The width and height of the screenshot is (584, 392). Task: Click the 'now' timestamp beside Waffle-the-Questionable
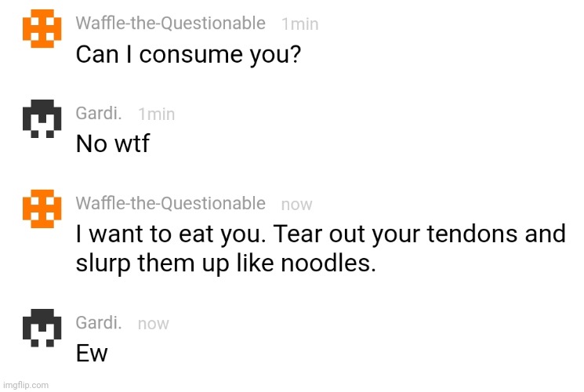click(297, 205)
